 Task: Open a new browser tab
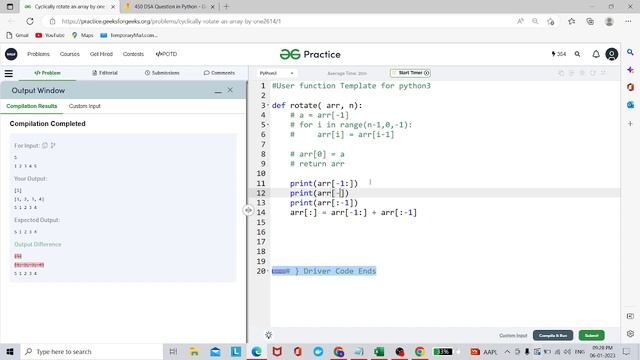coord(226,7)
